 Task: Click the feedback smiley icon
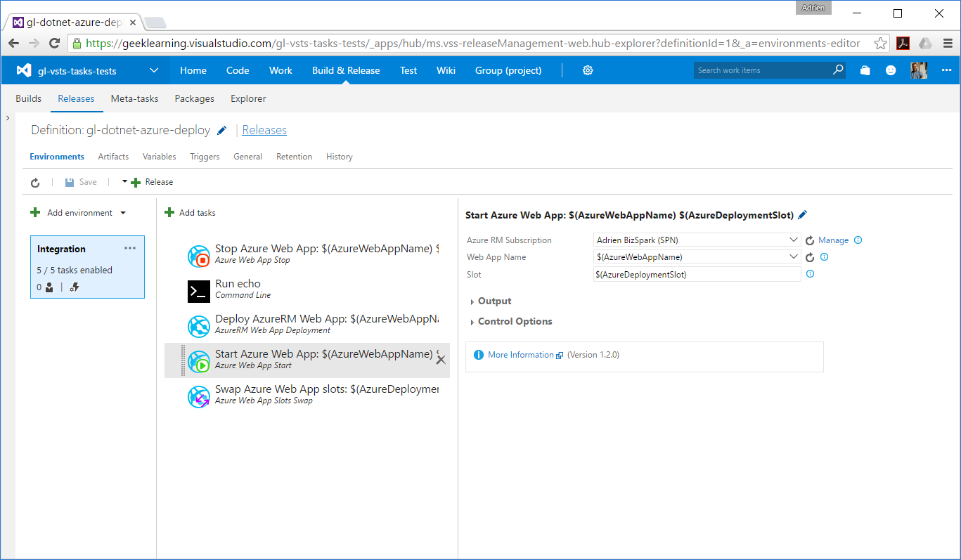point(891,70)
